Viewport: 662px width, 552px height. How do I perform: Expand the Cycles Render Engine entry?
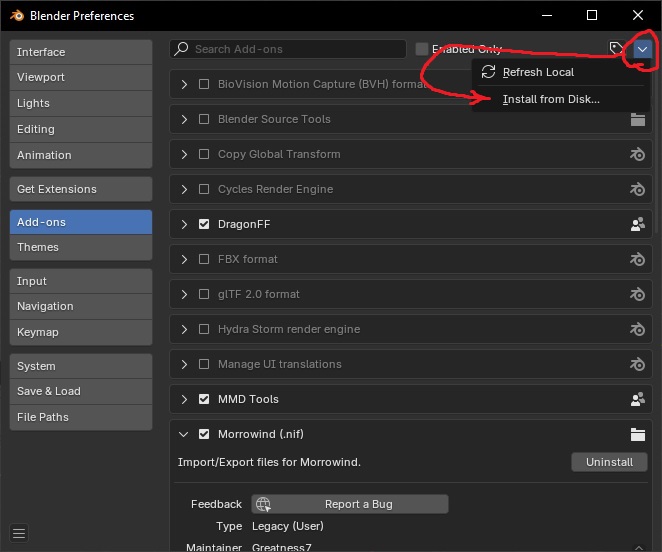(x=184, y=189)
